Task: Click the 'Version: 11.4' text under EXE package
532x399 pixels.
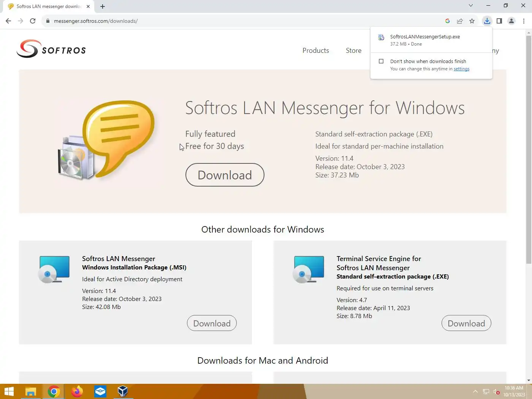Action: 334,158
